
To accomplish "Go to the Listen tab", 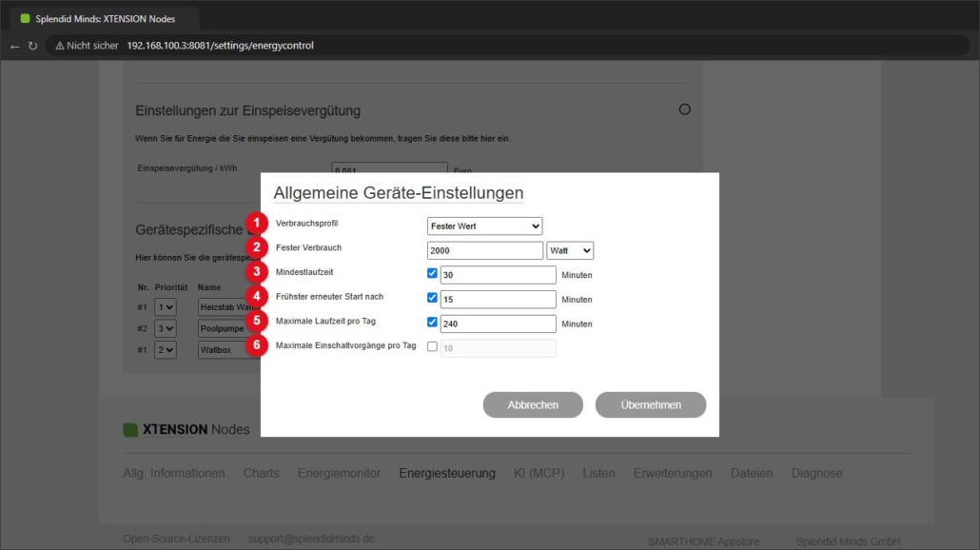I will tap(598, 473).
